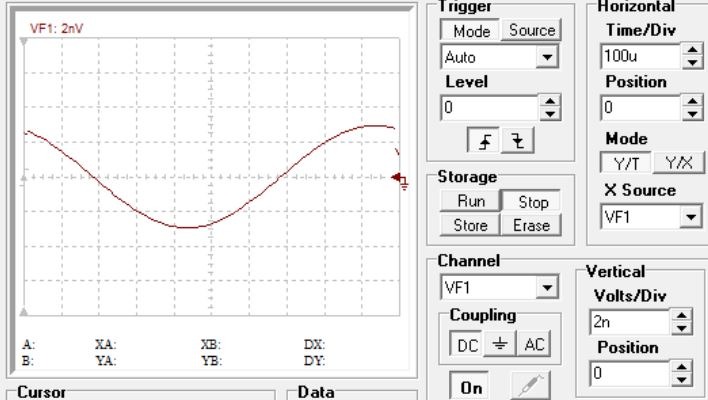Viewport: 708px width, 400px height.
Task: Switch horizontal mode to Y/X
Action: [679, 163]
